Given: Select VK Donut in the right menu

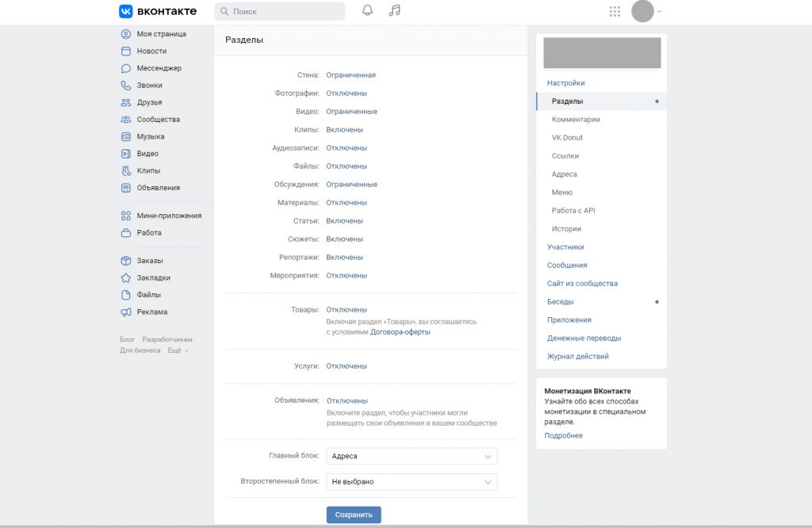Looking at the screenshot, I should (x=567, y=138).
